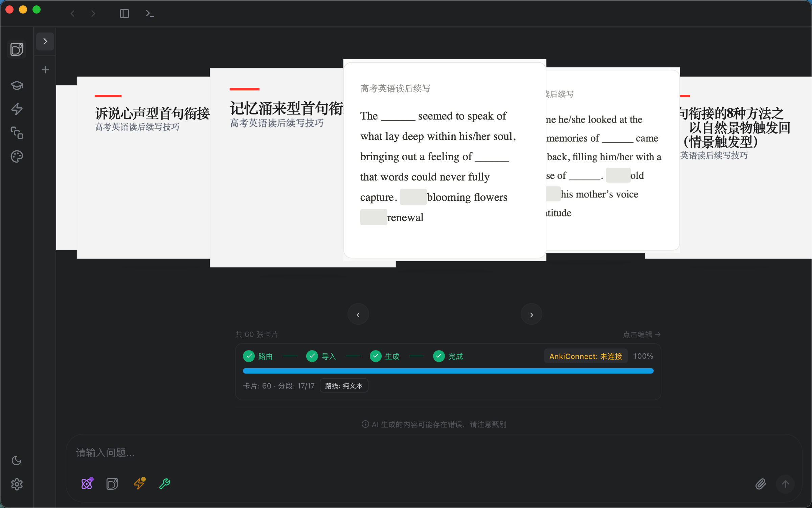The height and width of the screenshot is (508, 812).
Task: Click the paperclip attachment icon
Action: point(760,484)
